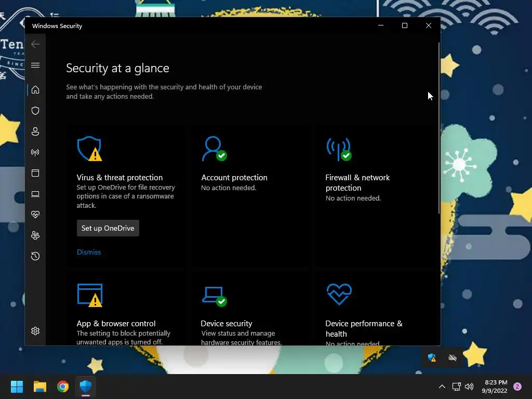Screen dimensions: 532x399
Task: Open the App & browser control heading
Action: 116,323
